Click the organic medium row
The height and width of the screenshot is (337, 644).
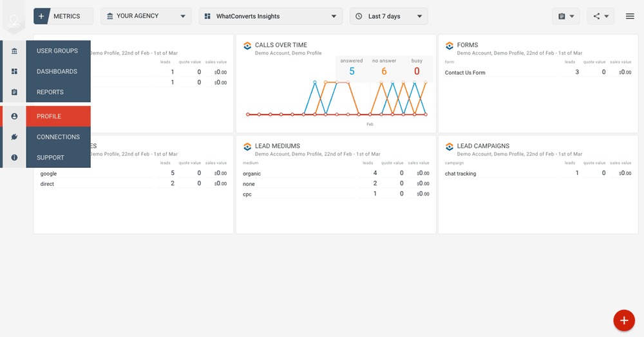[x=336, y=174]
